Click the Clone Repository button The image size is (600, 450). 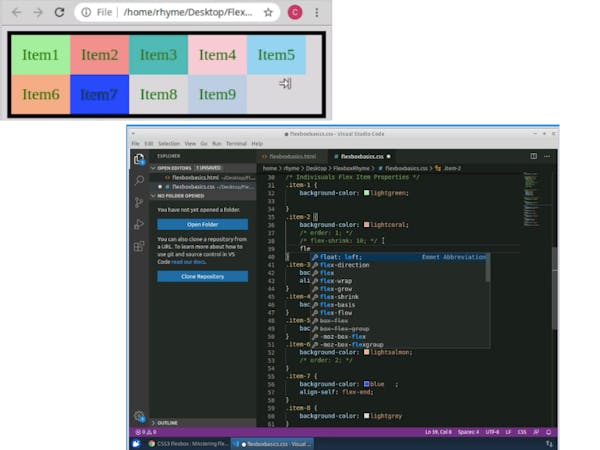click(x=202, y=276)
